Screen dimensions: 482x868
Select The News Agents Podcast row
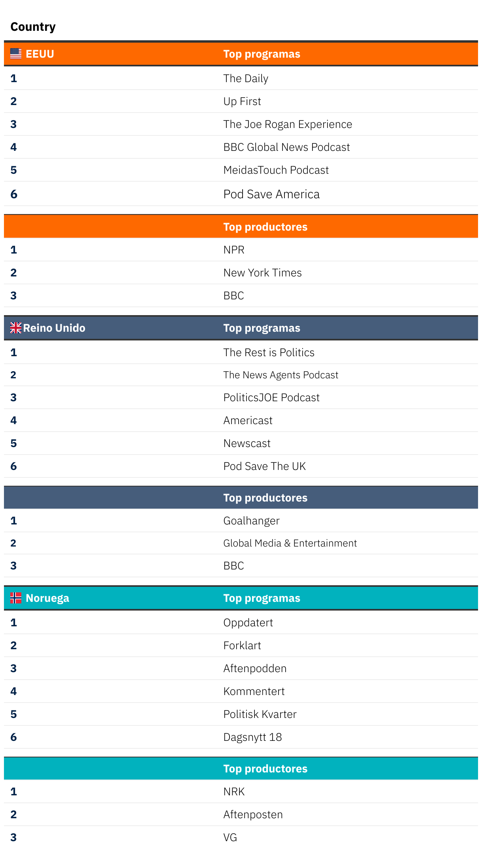click(x=281, y=375)
